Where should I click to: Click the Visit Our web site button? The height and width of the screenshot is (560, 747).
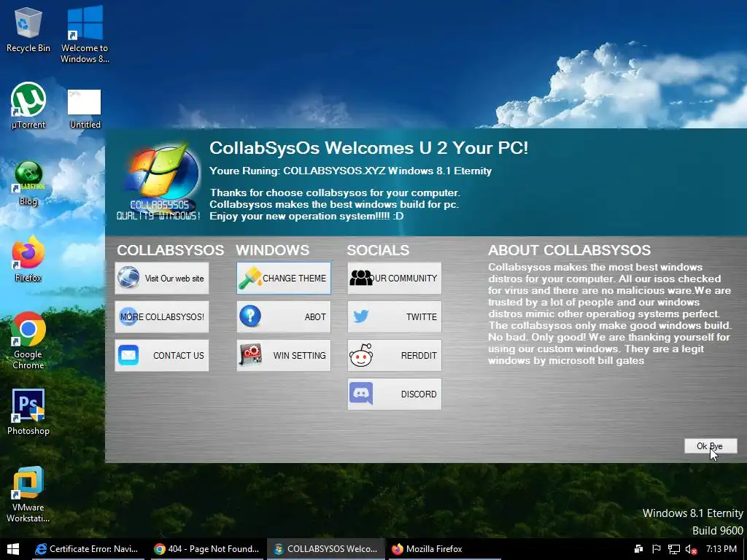(x=161, y=278)
